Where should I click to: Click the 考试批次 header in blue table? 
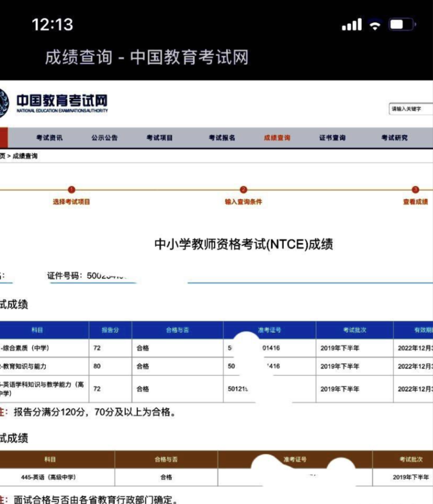point(355,330)
